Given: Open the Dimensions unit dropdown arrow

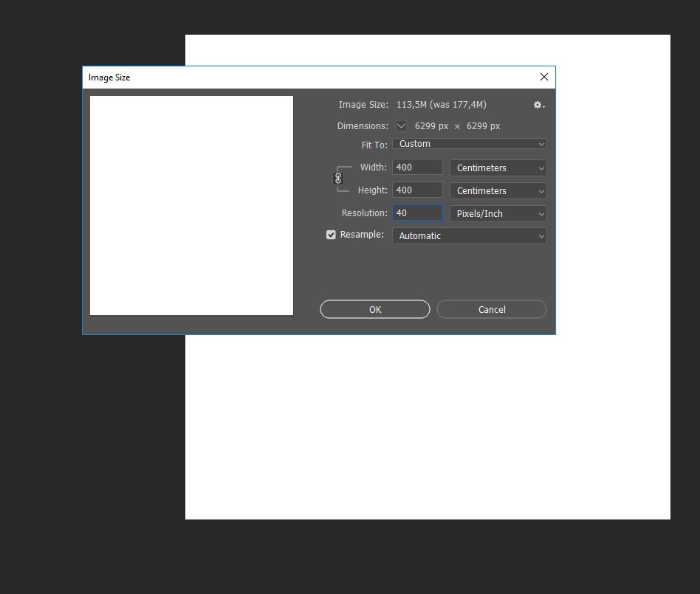Looking at the screenshot, I should point(402,126).
